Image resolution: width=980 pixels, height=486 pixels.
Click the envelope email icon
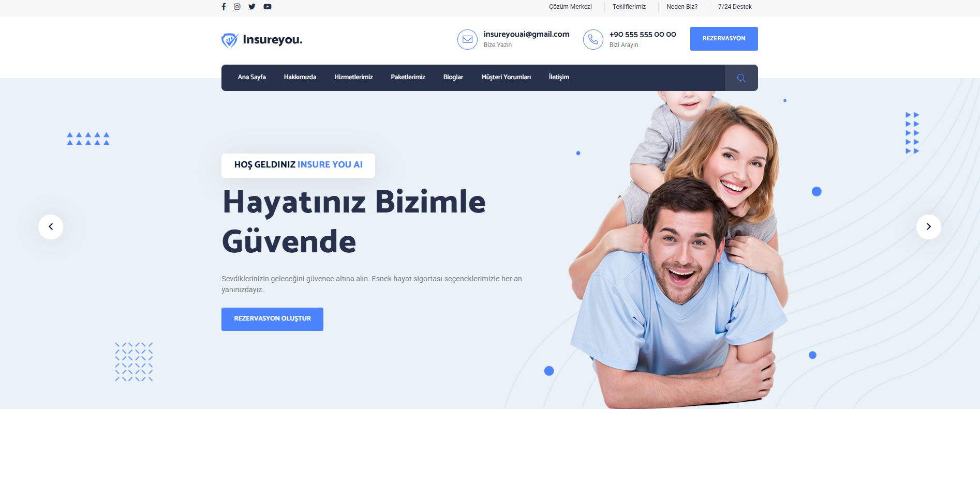tap(467, 39)
